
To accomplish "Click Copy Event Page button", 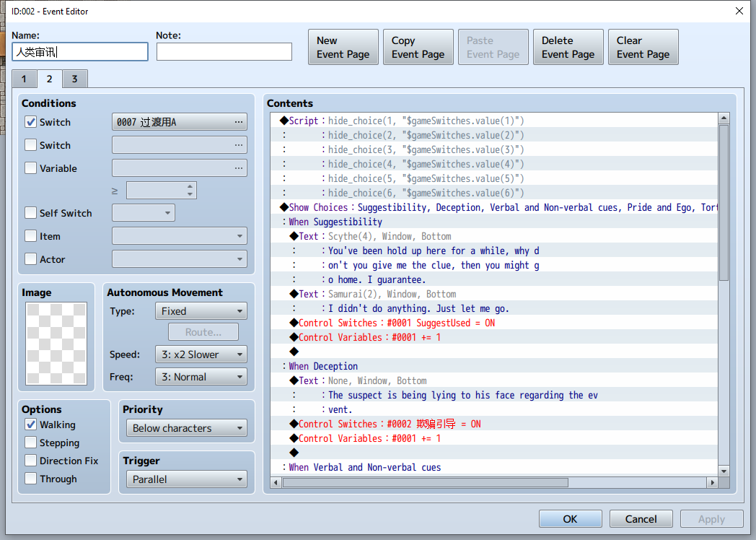I will [418, 48].
